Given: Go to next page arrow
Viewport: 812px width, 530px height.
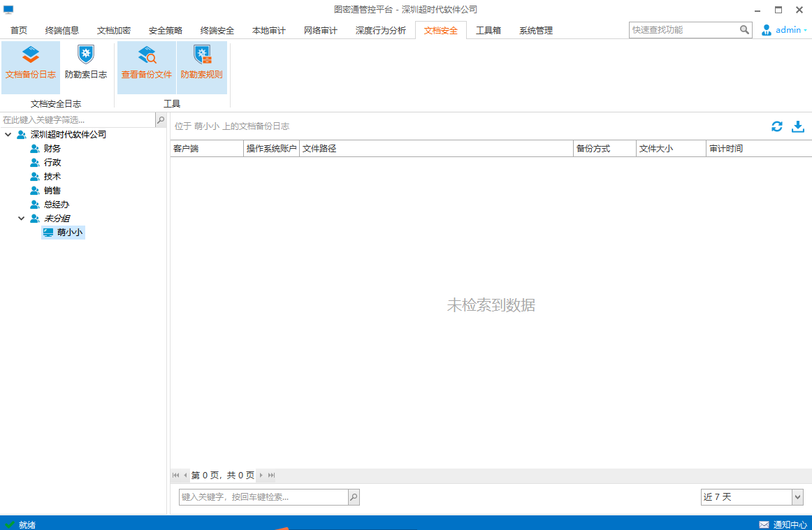Looking at the screenshot, I should click(261, 475).
